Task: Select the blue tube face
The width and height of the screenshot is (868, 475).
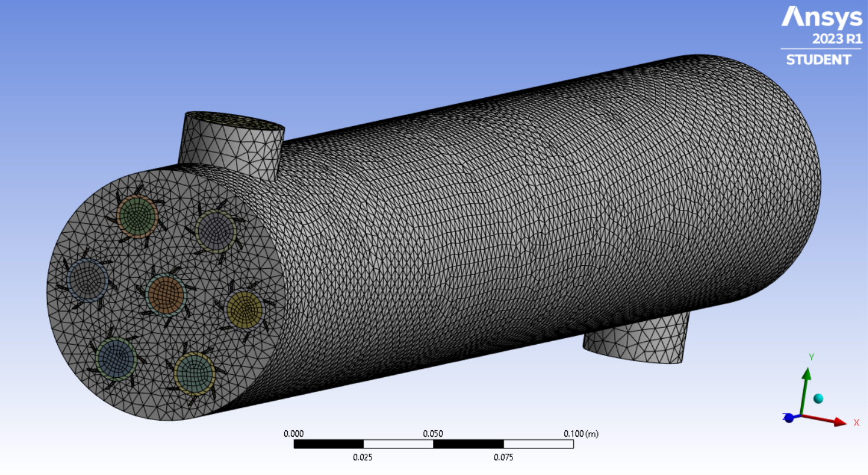Action: click(x=116, y=358)
